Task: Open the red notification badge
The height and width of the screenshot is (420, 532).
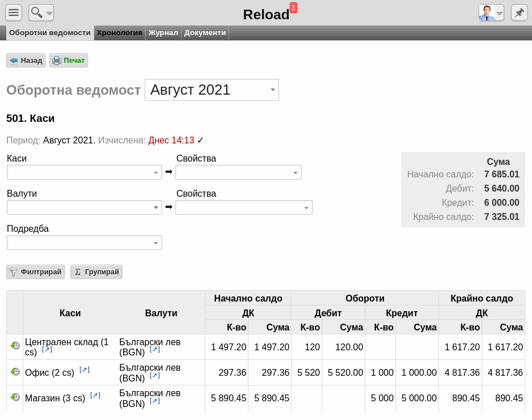Action: click(x=293, y=7)
